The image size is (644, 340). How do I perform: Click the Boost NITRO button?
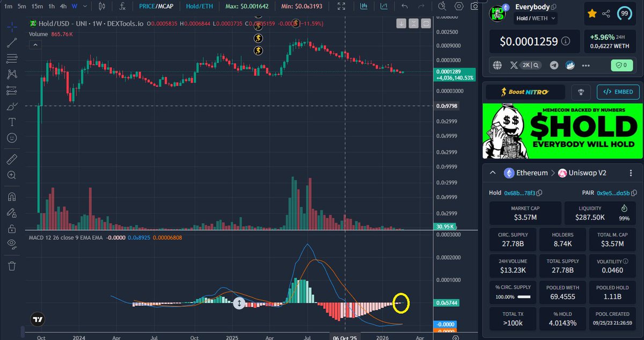525,92
